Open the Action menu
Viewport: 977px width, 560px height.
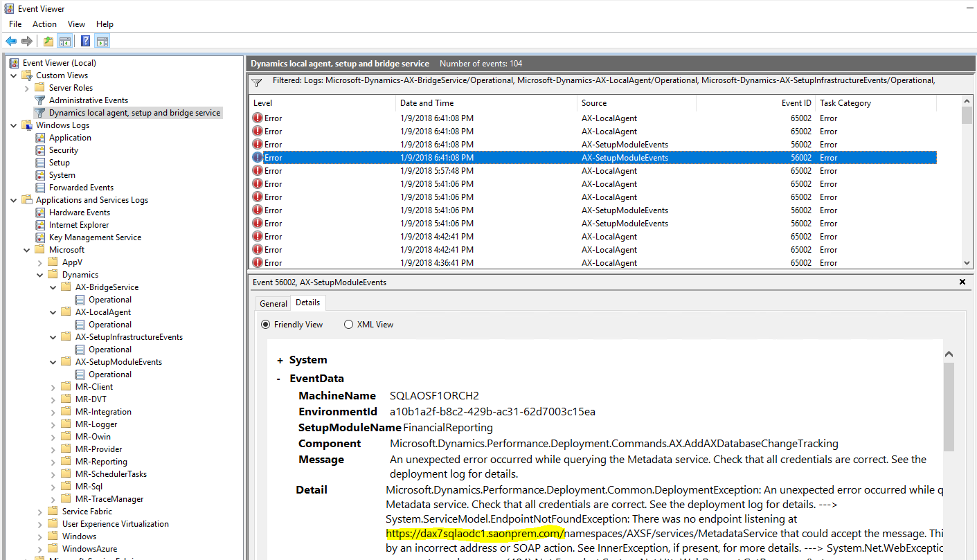coord(44,24)
